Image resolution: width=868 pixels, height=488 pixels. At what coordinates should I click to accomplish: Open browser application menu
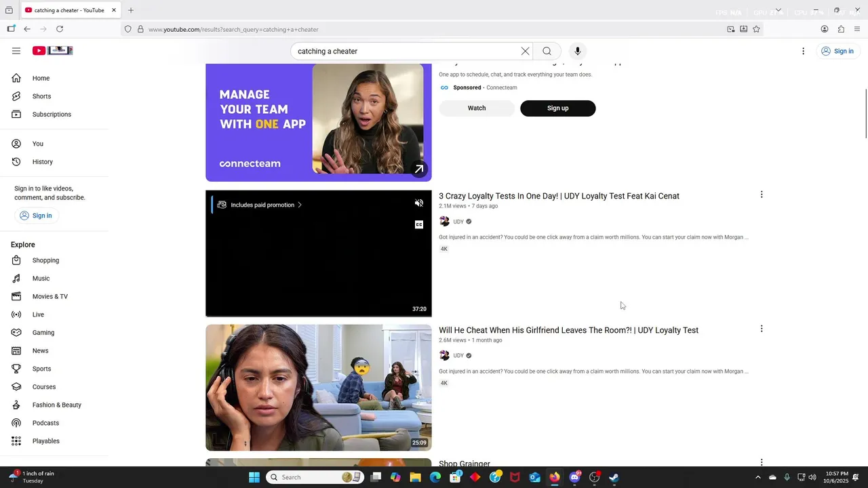(x=857, y=29)
